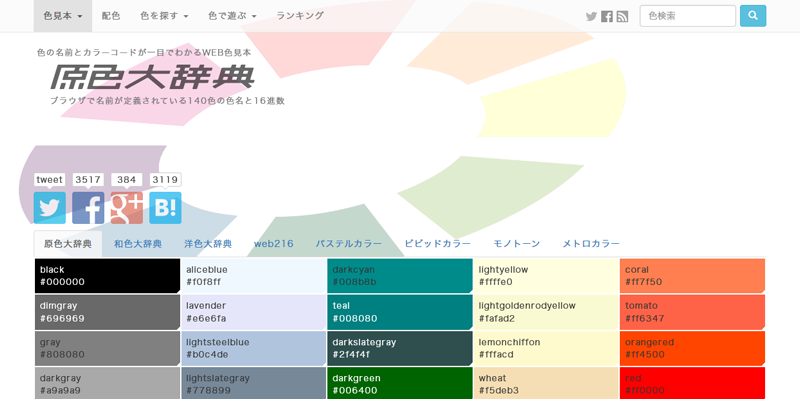
Task: Expand the 色で遊ぶ dropdown menu
Action: point(232,16)
